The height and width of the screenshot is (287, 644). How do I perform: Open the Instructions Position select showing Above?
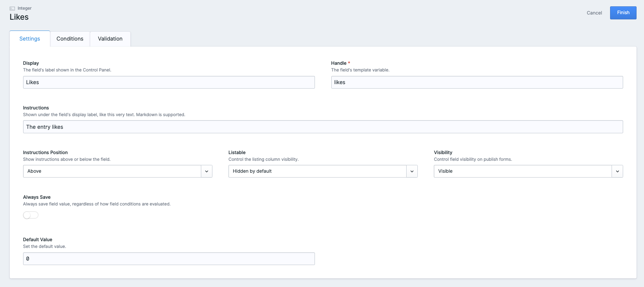[x=112, y=171]
